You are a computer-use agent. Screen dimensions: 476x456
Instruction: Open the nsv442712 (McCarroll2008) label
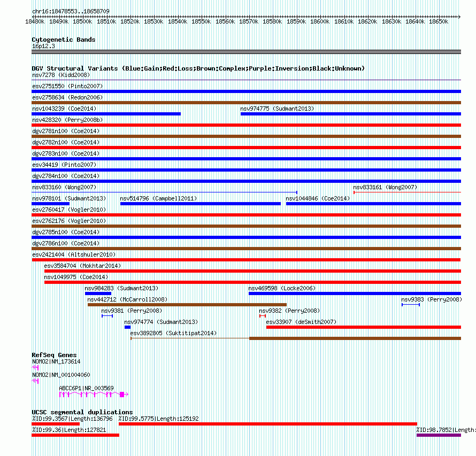tap(127, 299)
